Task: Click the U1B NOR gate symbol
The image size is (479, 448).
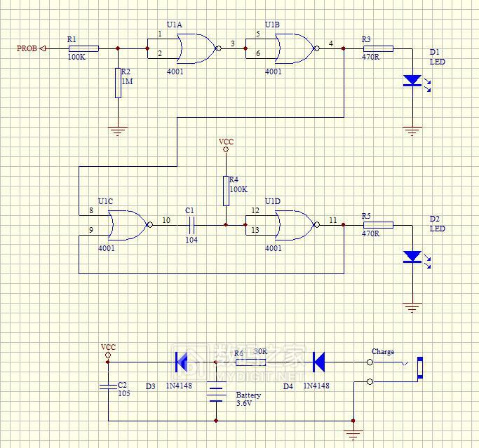Action: [x=295, y=49]
